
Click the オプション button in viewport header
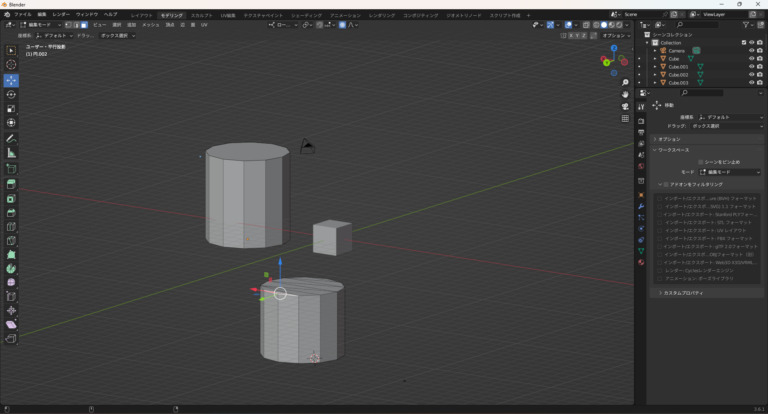point(615,35)
